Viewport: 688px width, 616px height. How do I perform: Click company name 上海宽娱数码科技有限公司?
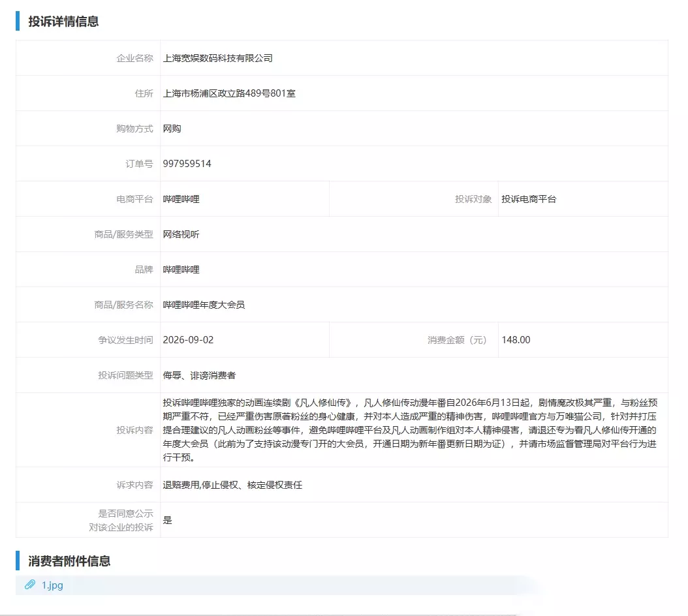(x=217, y=58)
